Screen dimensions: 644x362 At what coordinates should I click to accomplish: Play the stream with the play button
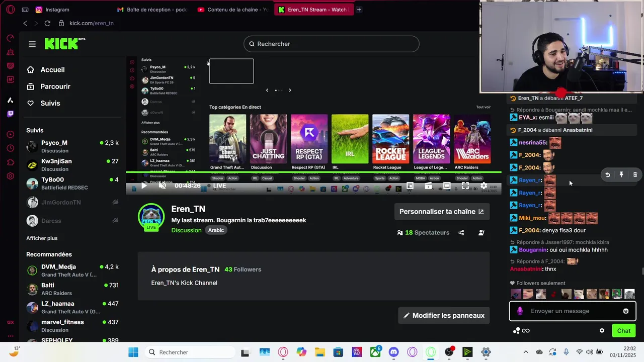pyautogui.click(x=144, y=186)
